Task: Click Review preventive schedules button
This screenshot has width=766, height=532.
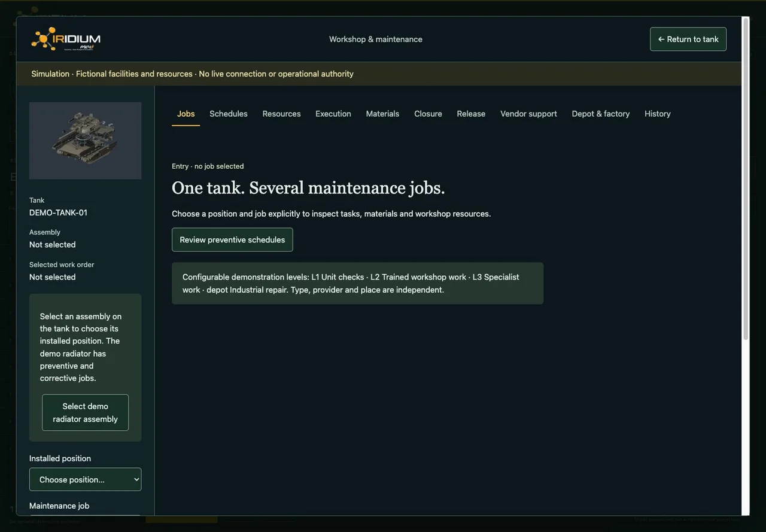Action: pos(232,240)
